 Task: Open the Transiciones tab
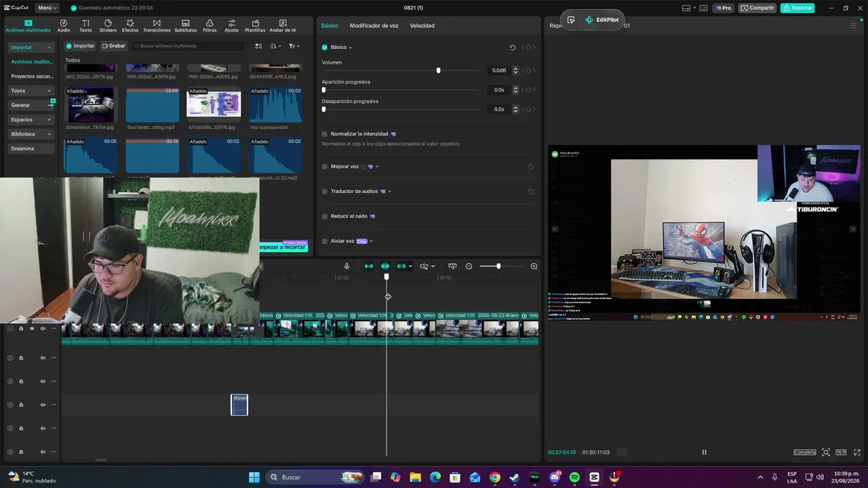click(x=157, y=26)
